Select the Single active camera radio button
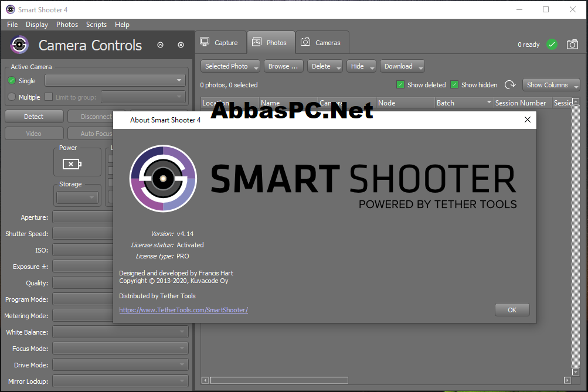Image resolution: width=588 pixels, height=392 pixels. click(x=12, y=81)
